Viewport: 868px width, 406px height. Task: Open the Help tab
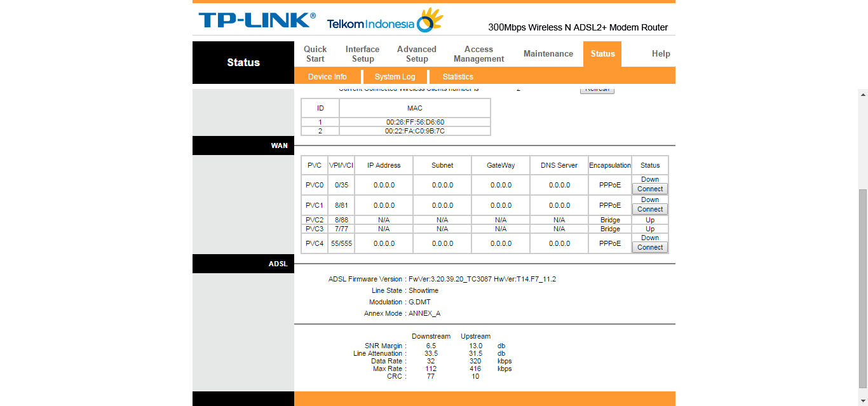pos(660,54)
